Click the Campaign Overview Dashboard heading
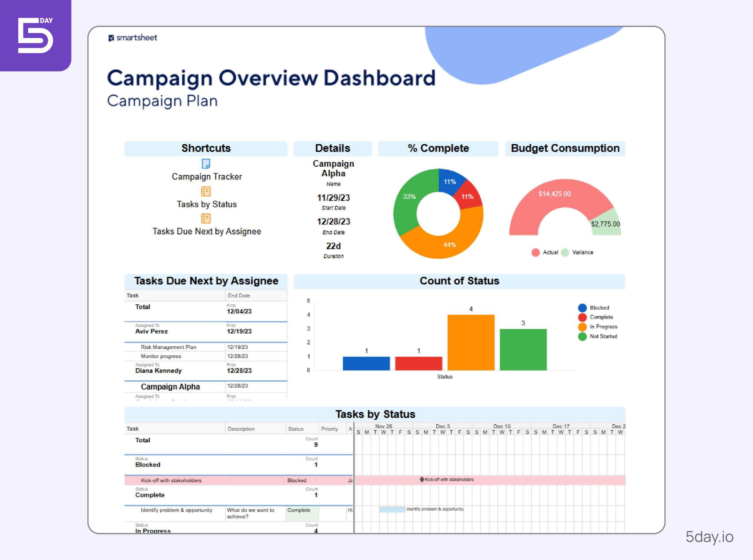The image size is (753, 560). point(271,78)
